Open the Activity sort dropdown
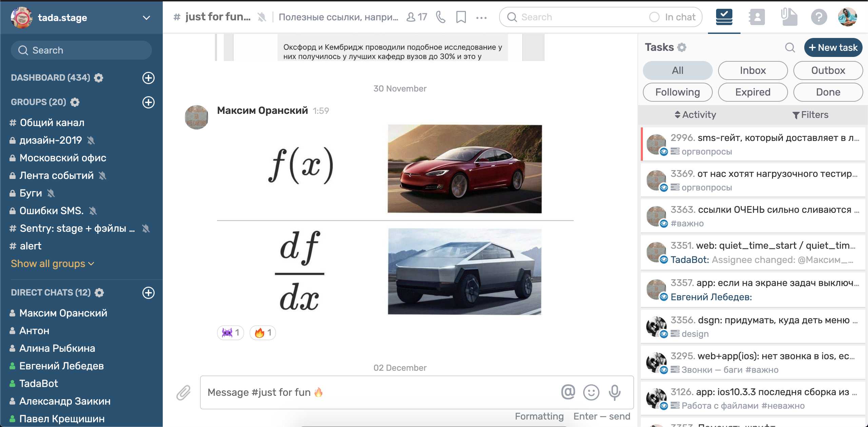This screenshot has height=427, width=868. (695, 115)
